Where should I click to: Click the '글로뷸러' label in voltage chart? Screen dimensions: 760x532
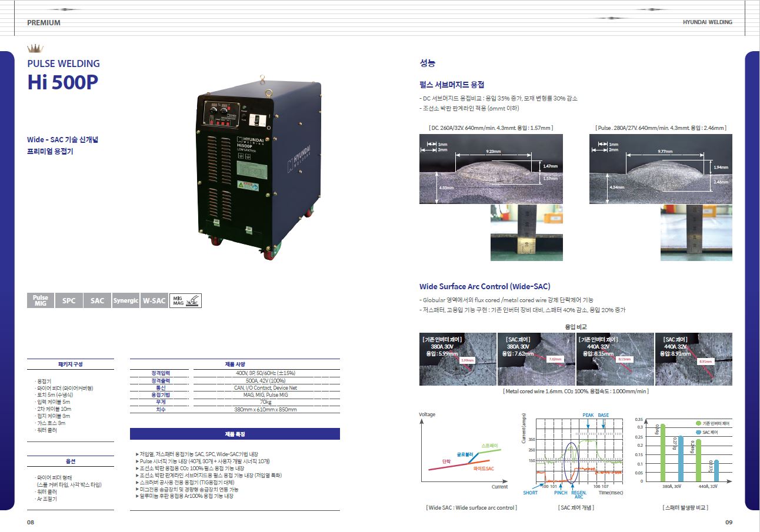(x=465, y=454)
